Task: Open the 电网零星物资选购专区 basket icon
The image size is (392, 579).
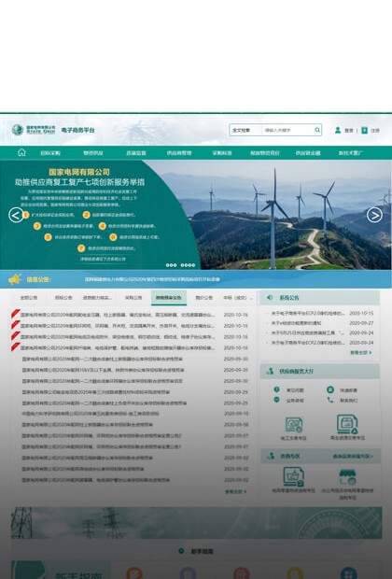Action: 293,476
